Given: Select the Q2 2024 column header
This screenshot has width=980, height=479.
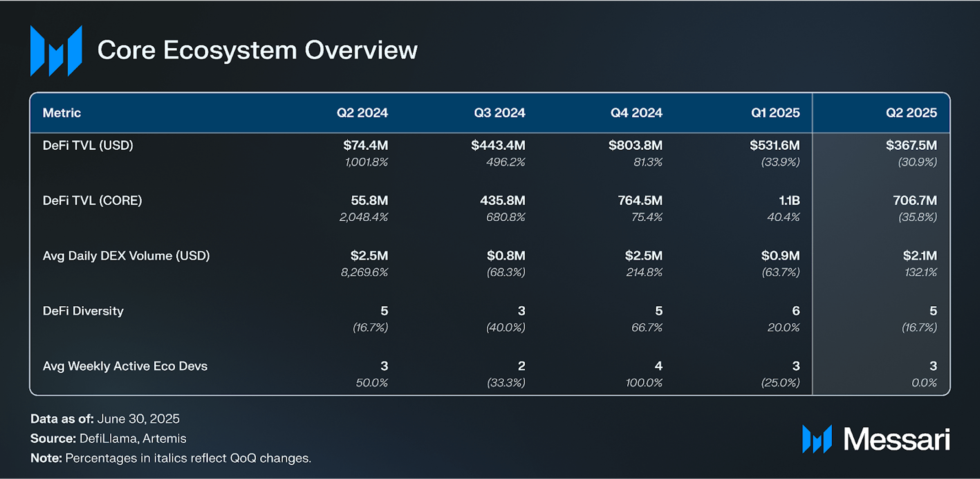Looking at the screenshot, I should (x=362, y=113).
